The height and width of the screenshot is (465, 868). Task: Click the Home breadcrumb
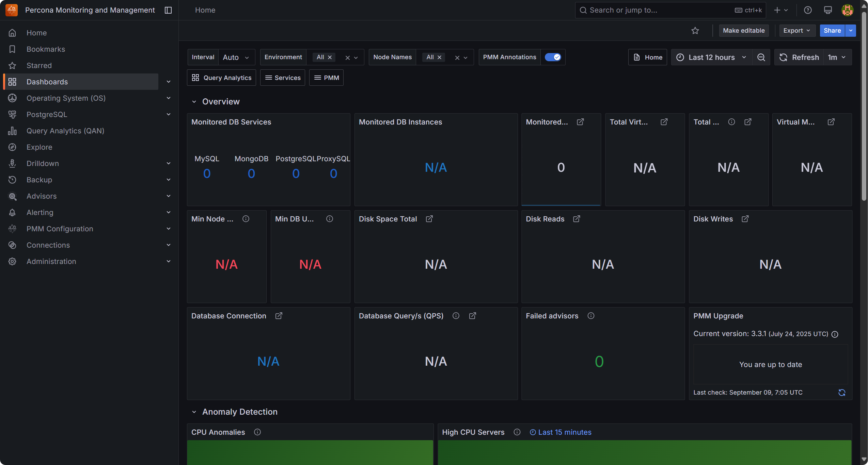click(205, 10)
